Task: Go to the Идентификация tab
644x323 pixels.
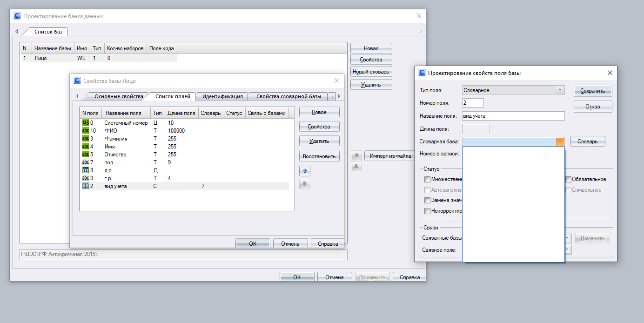Action: [x=222, y=96]
